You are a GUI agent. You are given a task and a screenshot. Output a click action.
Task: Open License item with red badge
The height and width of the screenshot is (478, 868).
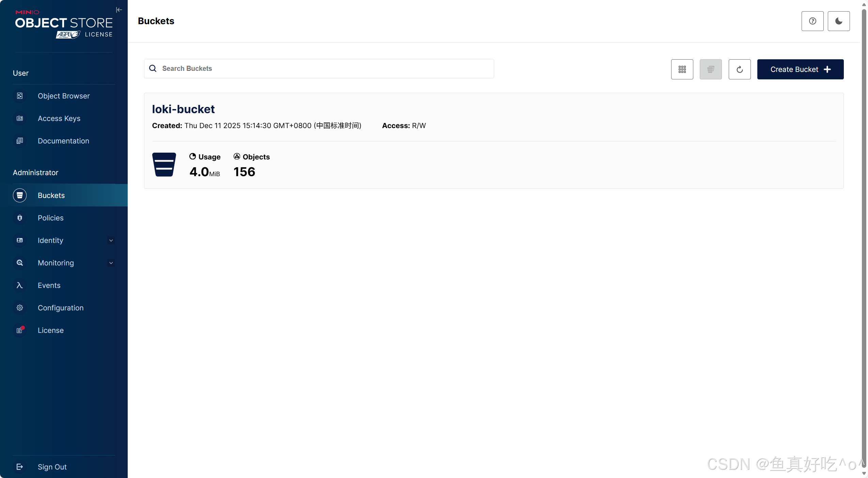pyautogui.click(x=50, y=330)
